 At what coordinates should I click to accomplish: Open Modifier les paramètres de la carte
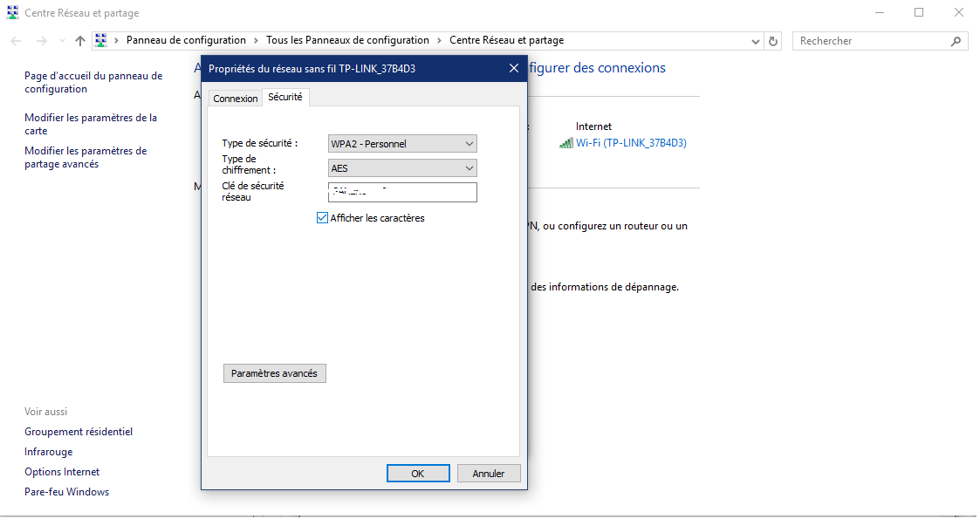tap(91, 124)
